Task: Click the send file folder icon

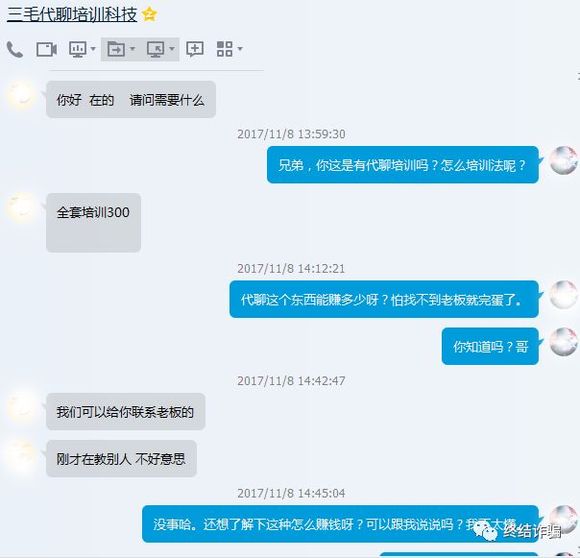Action: 116,49
